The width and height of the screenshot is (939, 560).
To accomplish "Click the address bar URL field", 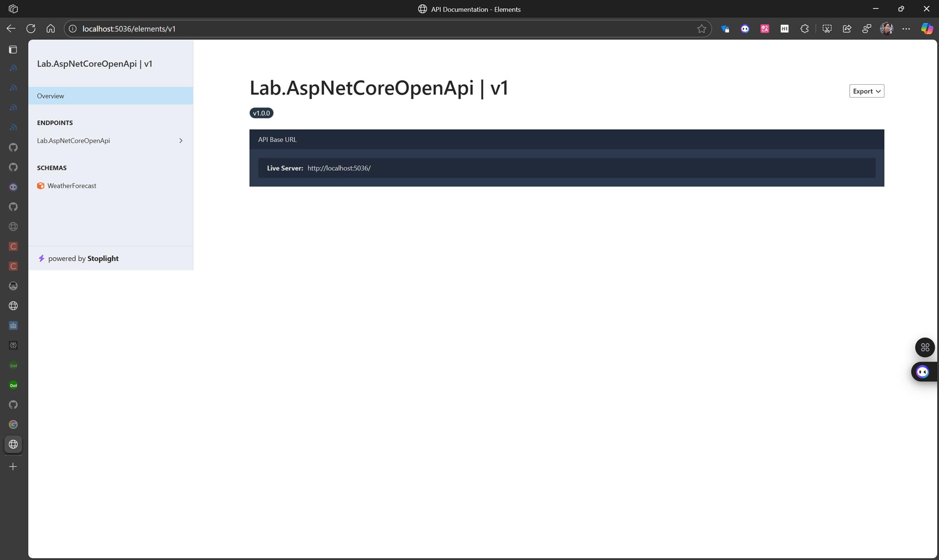I will point(367,29).
